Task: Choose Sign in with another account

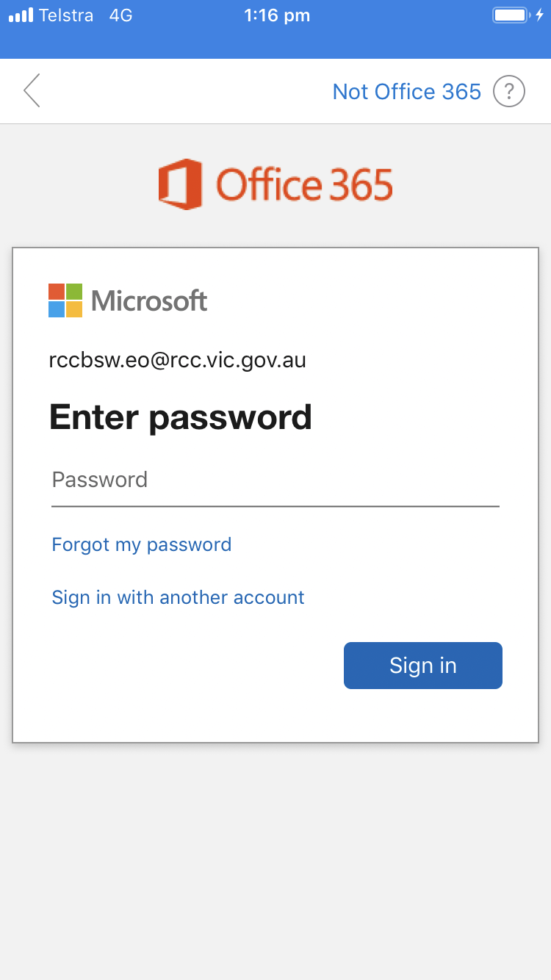Action: point(178,597)
